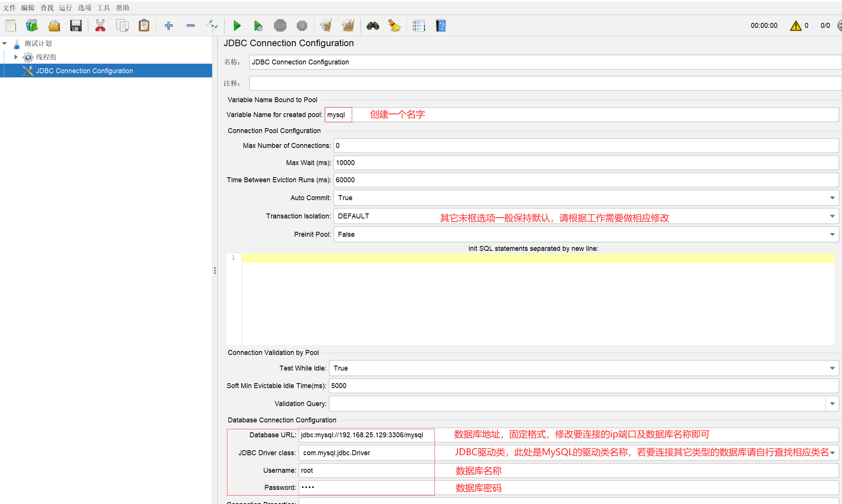The height and width of the screenshot is (504, 842).
Task: Click the warning triangle error counter
Action: tap(795, 26)
